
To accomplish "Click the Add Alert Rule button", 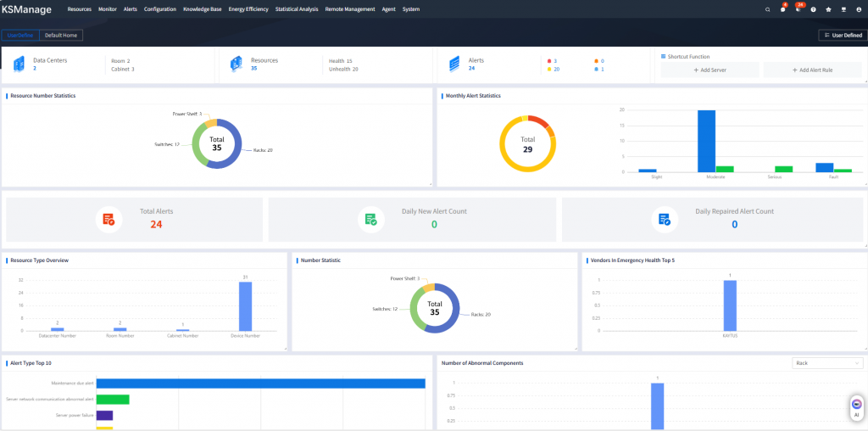I will (x=812, y=70).
